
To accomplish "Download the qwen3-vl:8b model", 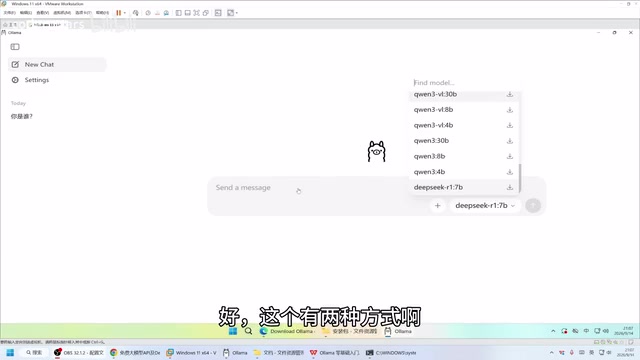I will pos(510,110).
